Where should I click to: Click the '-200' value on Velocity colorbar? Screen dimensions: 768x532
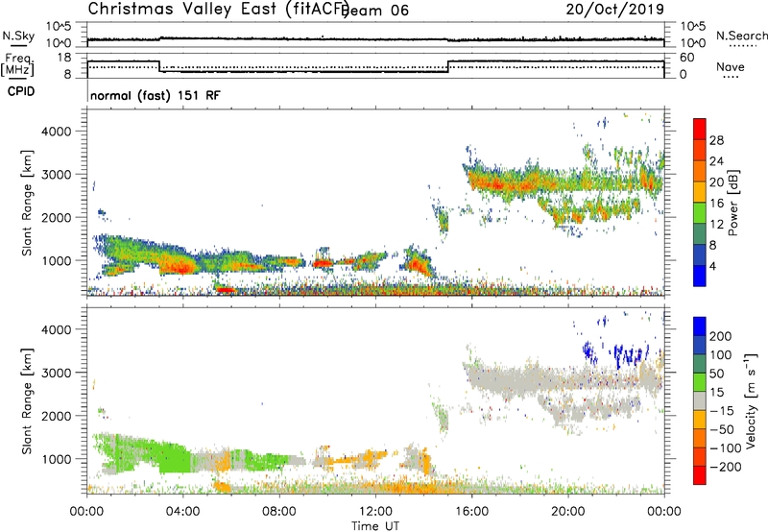tap(725, 467)
